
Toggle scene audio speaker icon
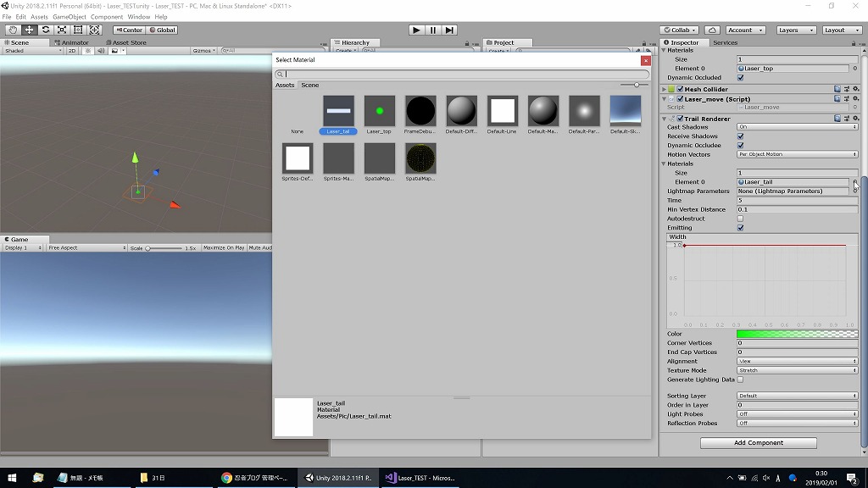[x=101, y=51]
